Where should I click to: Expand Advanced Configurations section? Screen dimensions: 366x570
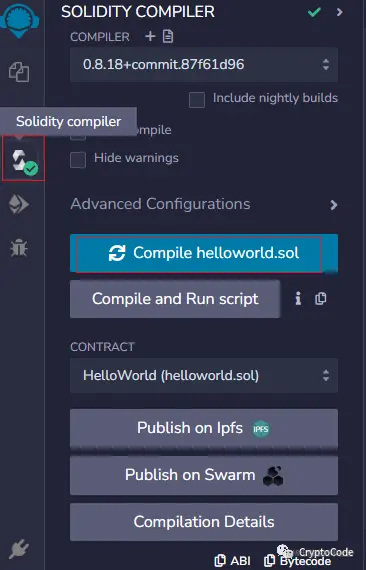(x=204, y=204)
